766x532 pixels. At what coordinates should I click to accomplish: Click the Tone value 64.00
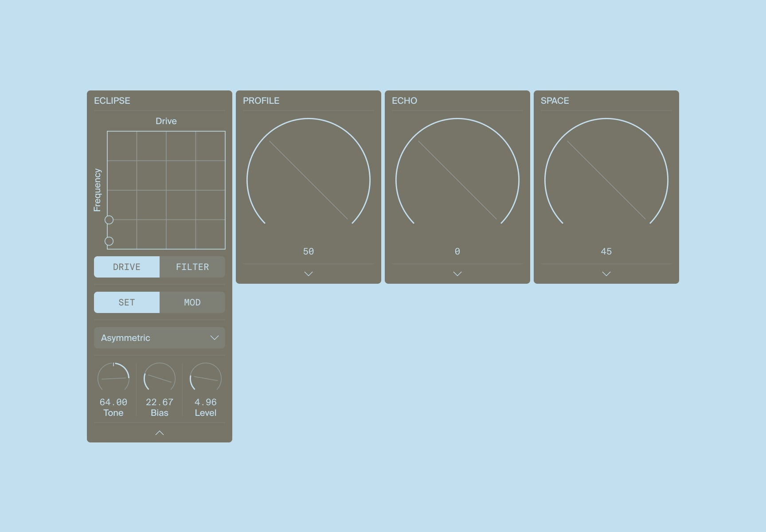pos(113,402)
